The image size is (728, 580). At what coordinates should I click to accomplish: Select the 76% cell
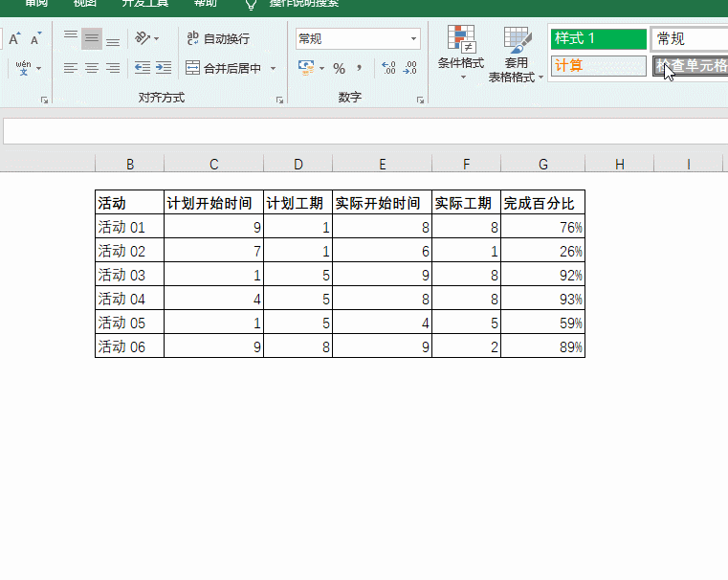(542, 227)
